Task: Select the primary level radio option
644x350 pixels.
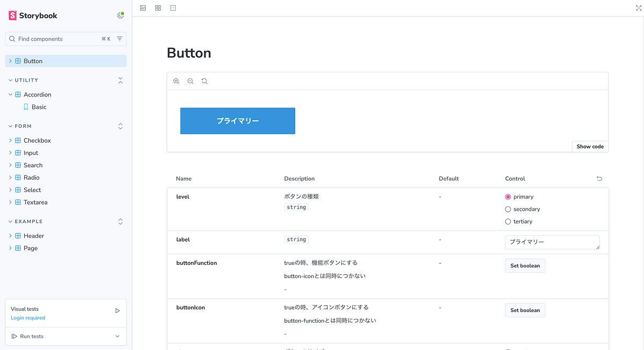Action: [x=508, y=197]
